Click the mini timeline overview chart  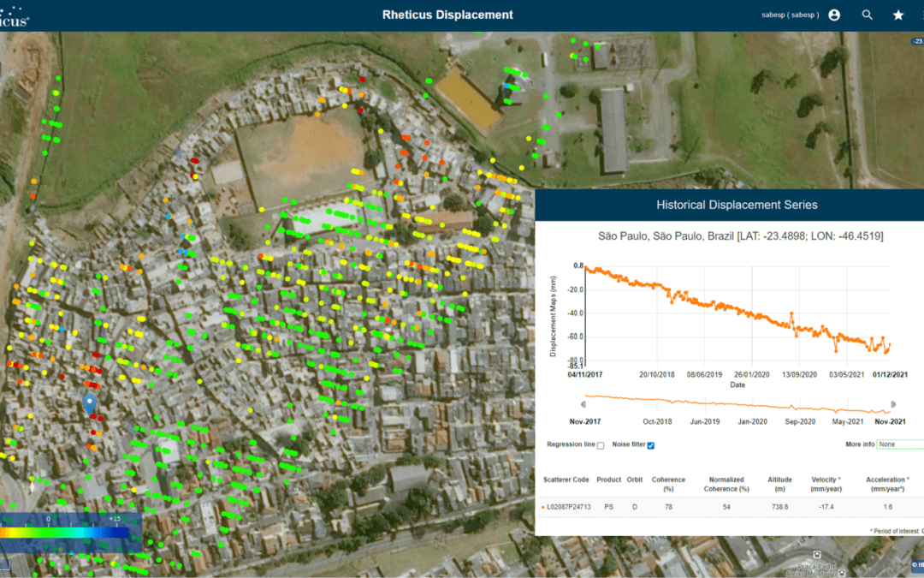pyautogui.click(x=737, y=403)
